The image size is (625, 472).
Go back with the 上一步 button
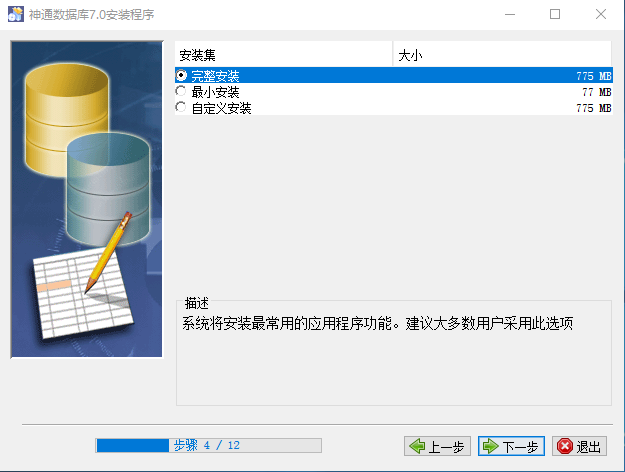[x=437, y=446]
